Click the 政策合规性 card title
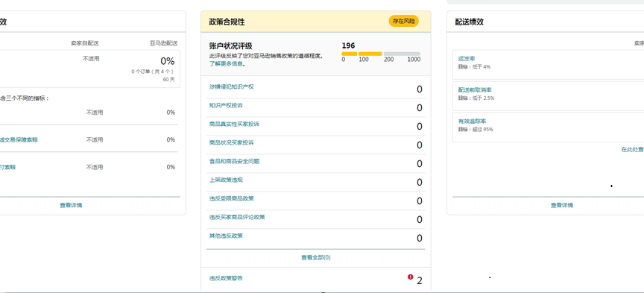644x293 pixels. (227, 22)
